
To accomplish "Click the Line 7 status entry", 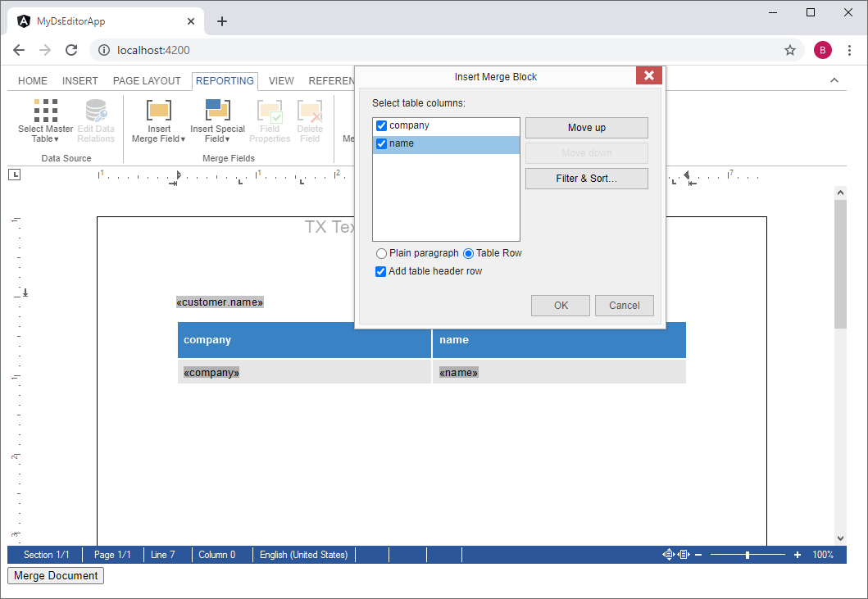I will pyautogui.click(x=163, y=555).
